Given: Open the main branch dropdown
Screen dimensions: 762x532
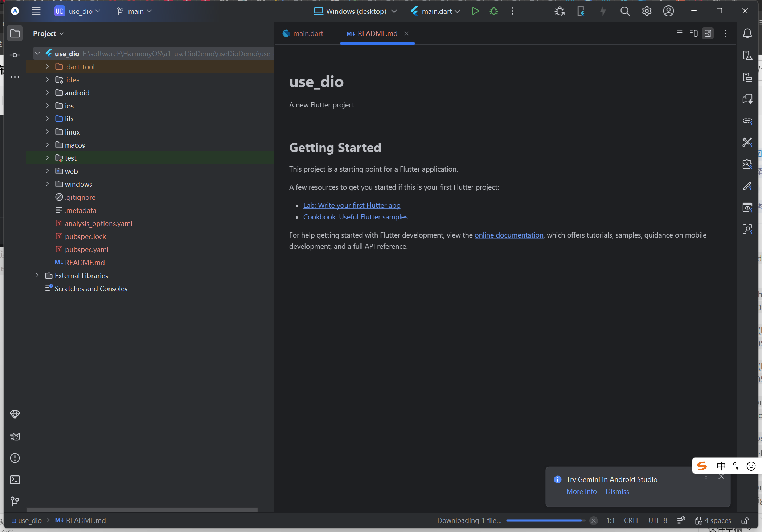Looking at the screenshot, I should [134, 11].
